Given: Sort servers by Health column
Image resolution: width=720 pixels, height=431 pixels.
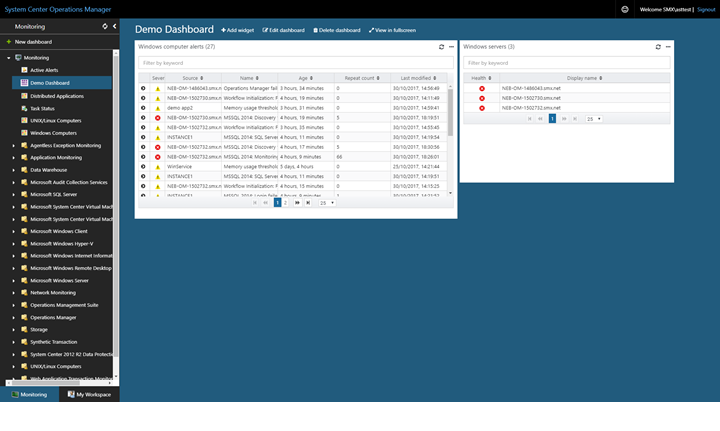Looking at the screenshot, I should [481, 78].
